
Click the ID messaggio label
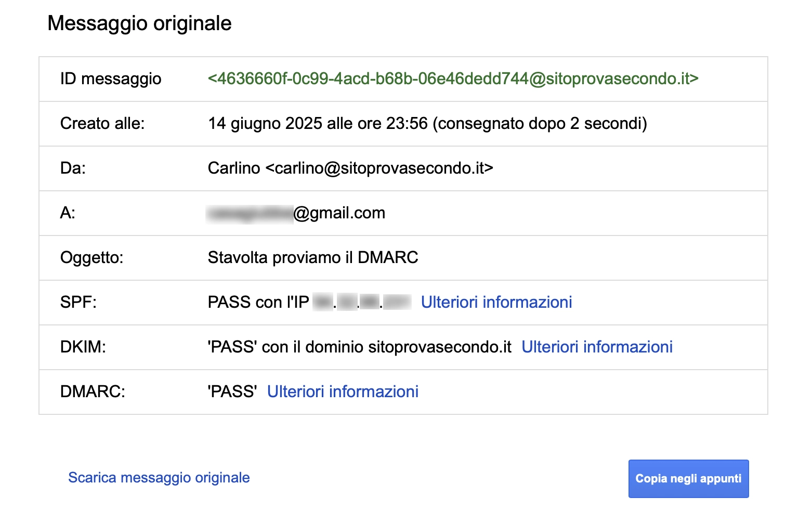(111, 79)
